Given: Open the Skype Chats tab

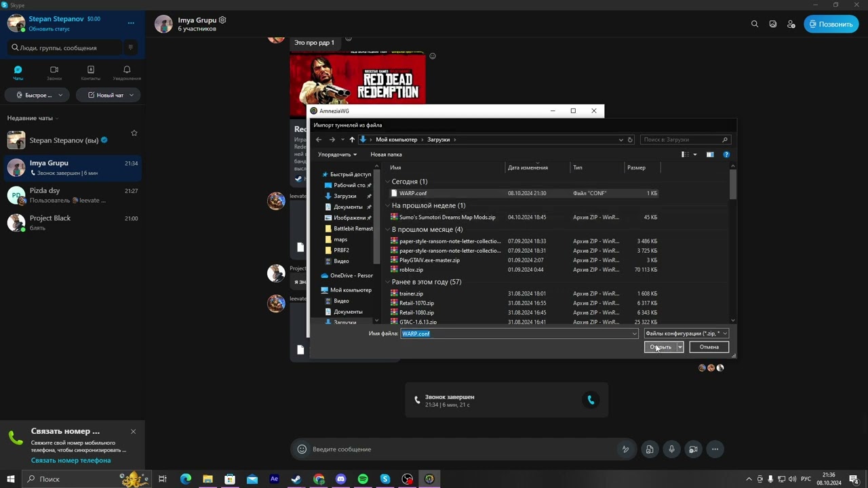Looking at the screenshot, I should [x=18, y=73].
